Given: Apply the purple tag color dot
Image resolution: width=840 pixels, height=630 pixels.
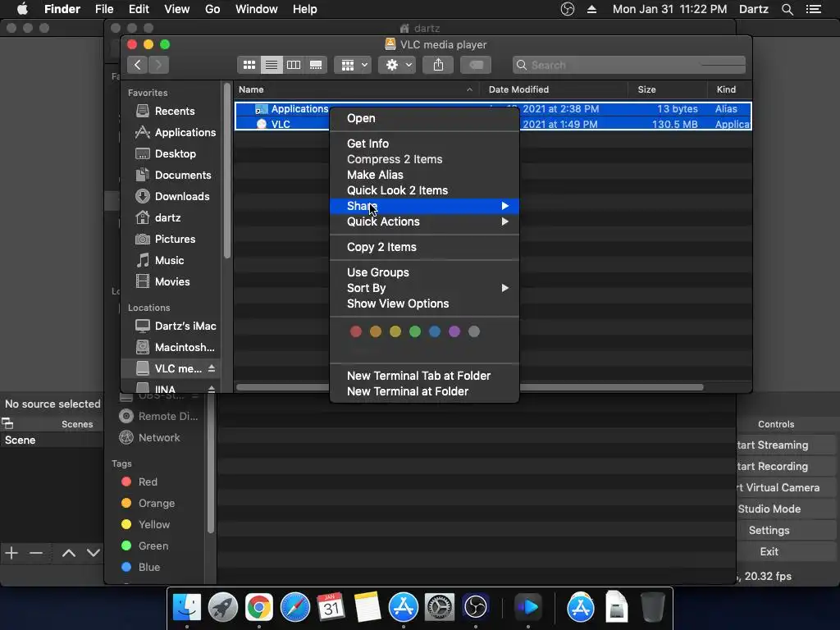Looking at the screenshot, I should 454,331.
